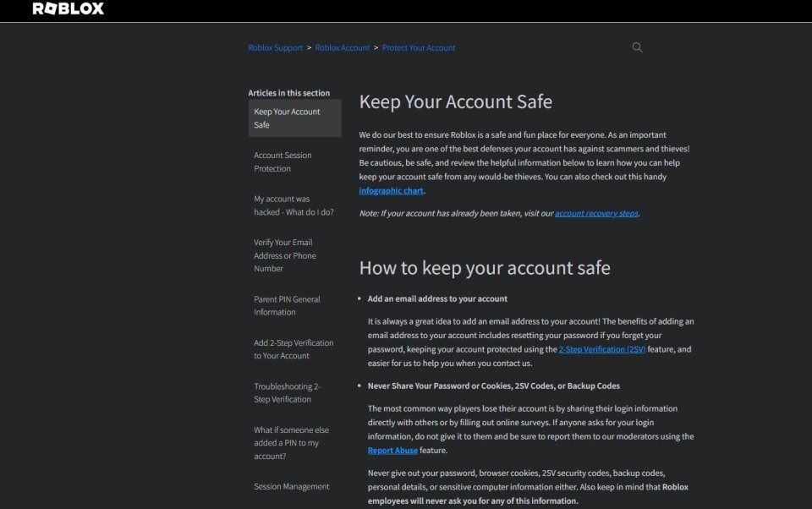Open the Roblox Account breadcrumb link
The image size is (812, 509).
click(x=342, y=47)
